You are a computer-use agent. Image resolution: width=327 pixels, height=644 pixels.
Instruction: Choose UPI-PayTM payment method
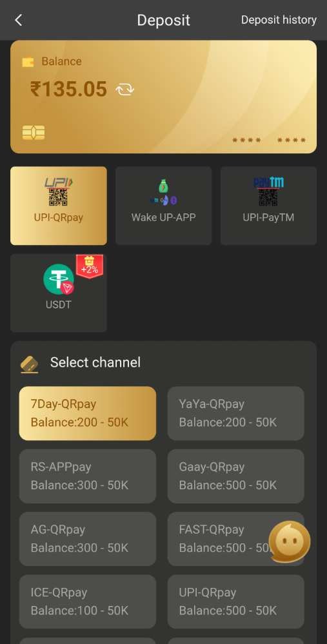(x=269, y=206)
